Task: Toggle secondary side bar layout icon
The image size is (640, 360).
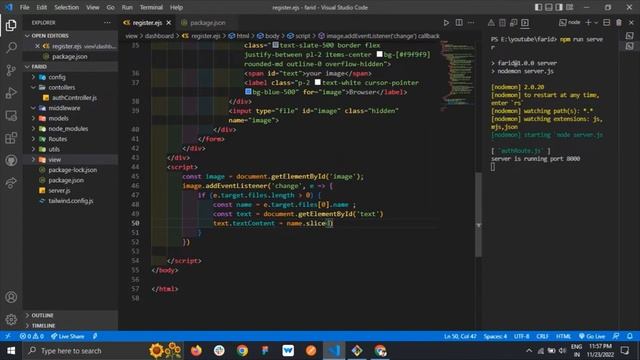Action: (x=559, y=7)
